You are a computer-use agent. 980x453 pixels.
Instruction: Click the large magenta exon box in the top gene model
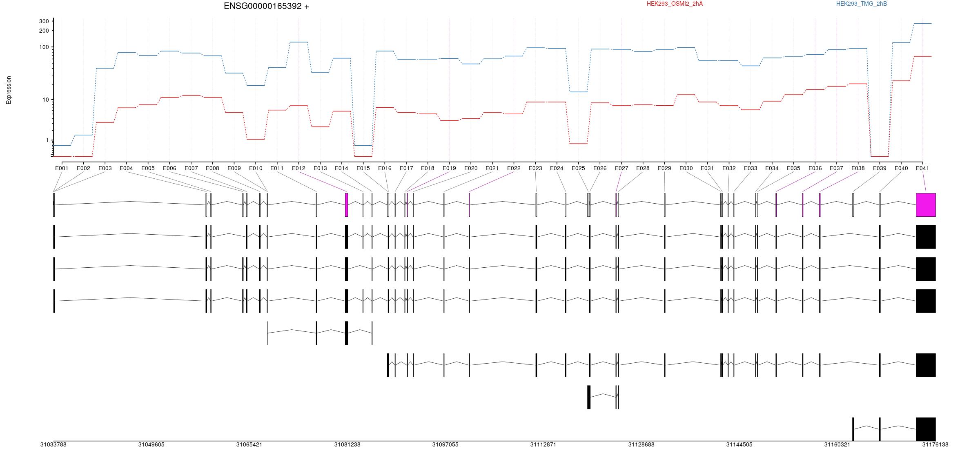[x=926, y=205]
